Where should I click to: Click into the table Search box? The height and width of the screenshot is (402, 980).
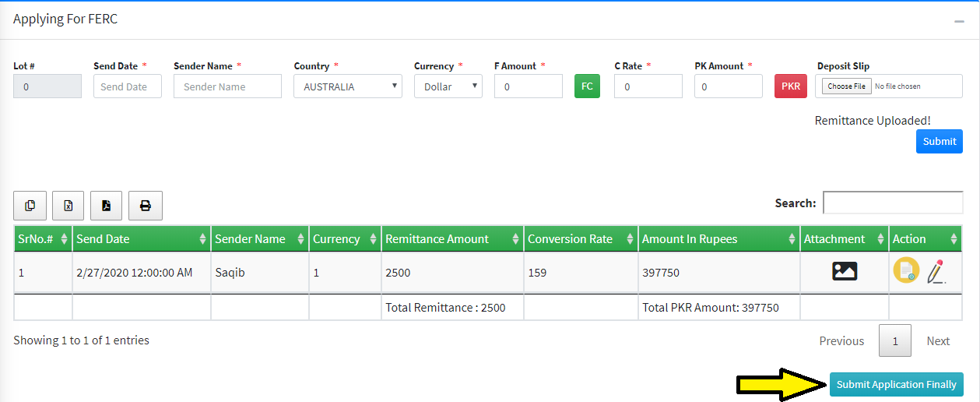point(893,203)
